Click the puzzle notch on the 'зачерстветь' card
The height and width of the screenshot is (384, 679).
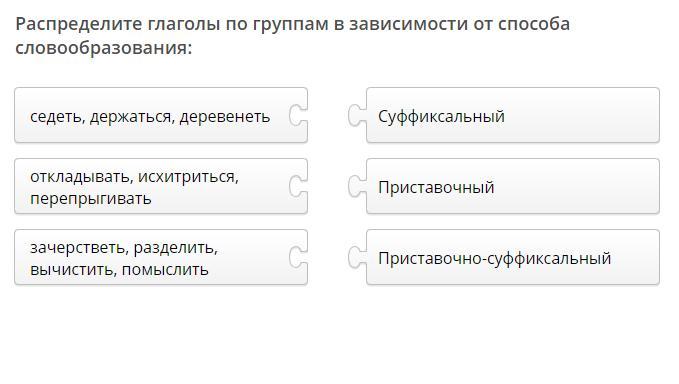point(298,258)
